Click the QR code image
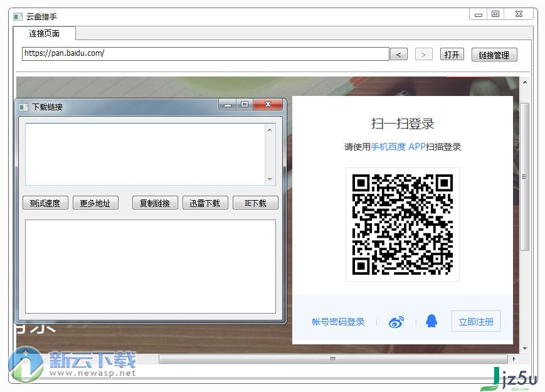545x392 pixels. click(403, 225)
